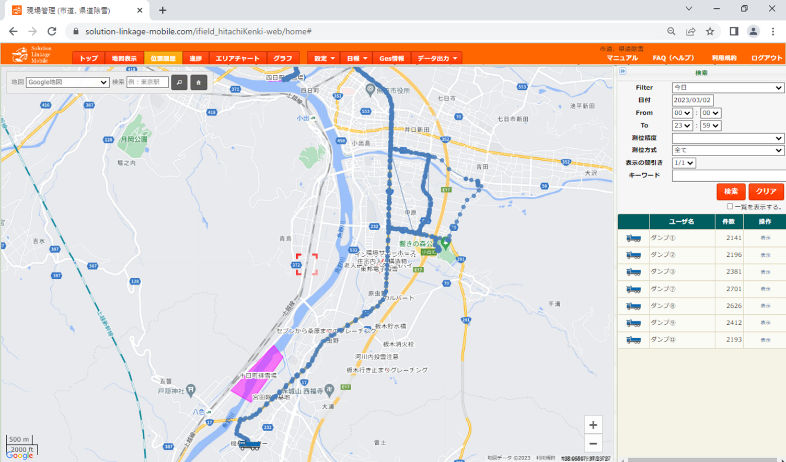Click the browser address bar URL
This screenshot has height=462, width=786.
(x=199, y=31)
